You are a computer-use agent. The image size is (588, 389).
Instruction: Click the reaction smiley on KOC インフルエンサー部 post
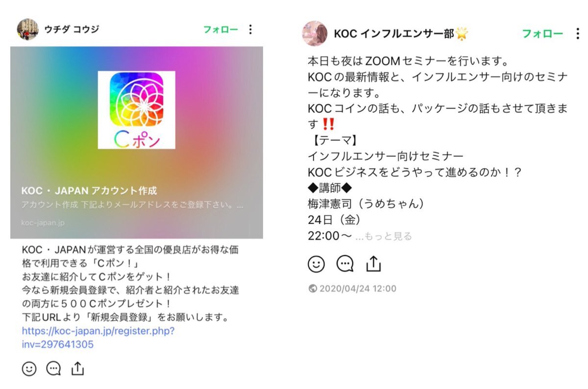point(317,264)
